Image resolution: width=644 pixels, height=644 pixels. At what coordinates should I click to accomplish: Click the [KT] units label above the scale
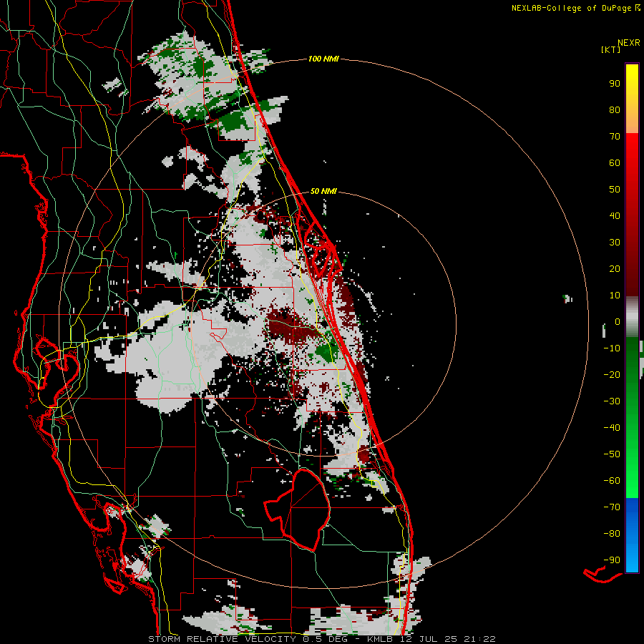pos(610,49)
